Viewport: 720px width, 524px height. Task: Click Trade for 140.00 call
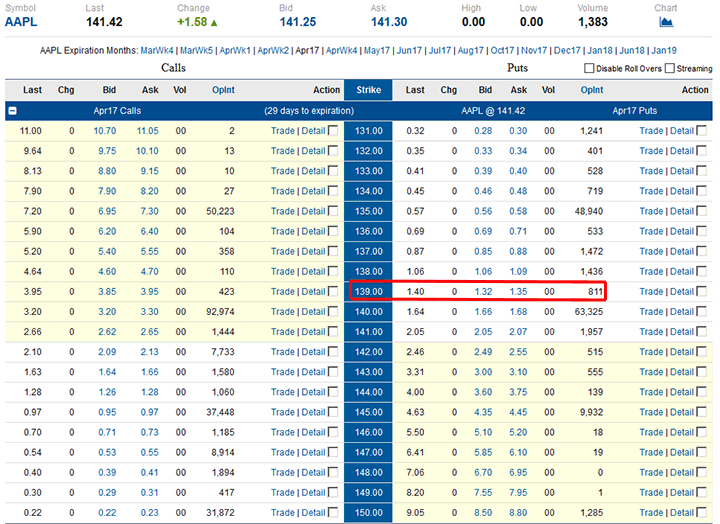(282, 311)
